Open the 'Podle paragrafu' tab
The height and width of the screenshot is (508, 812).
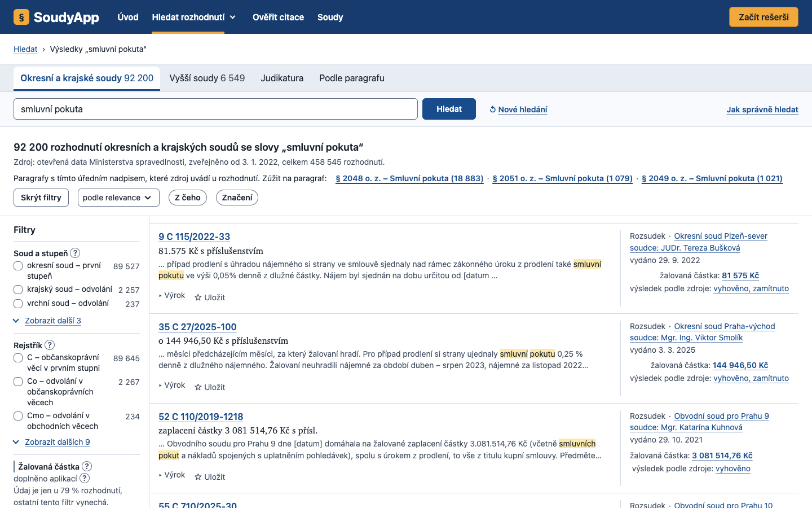tap(352, 78)
